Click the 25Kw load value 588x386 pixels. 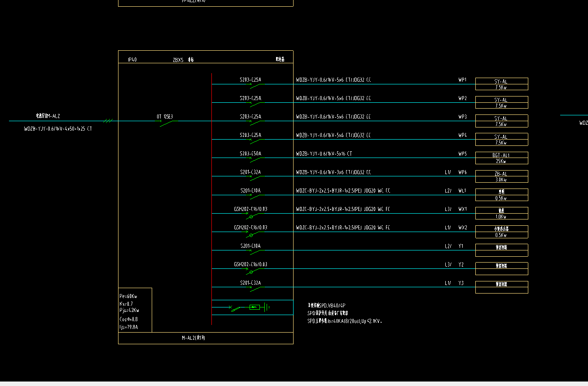click(501, 161)
